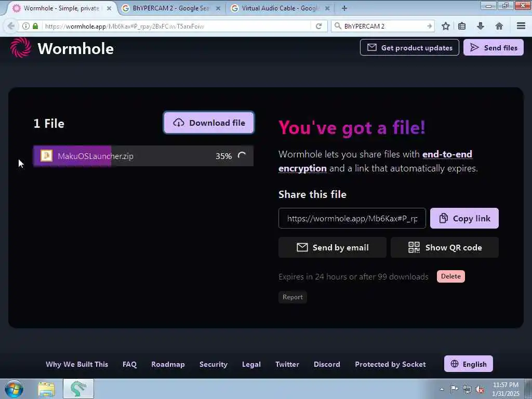Click the Wormhole swirl logo

[x=21, y=47]
